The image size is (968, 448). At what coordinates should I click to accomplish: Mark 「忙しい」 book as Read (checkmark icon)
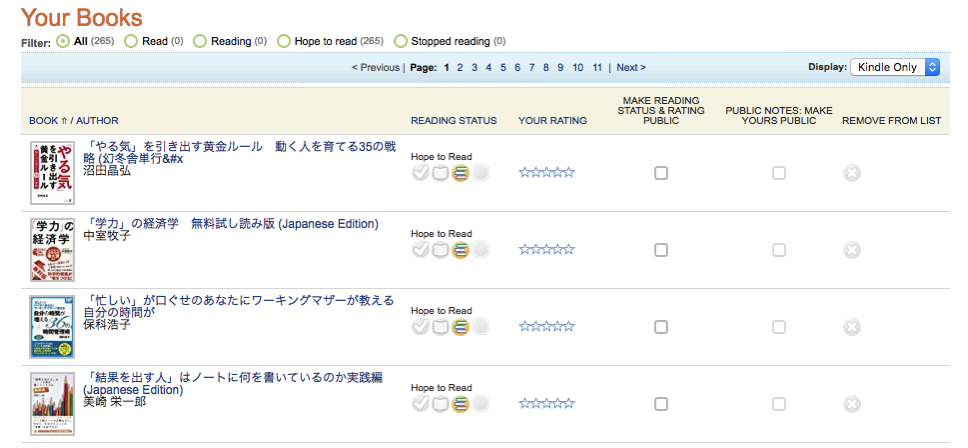(420, 327)
